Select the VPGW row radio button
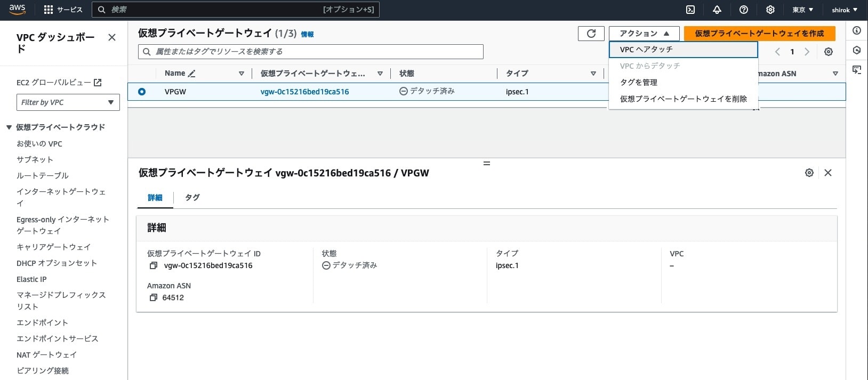Image resolution: width=868 pixels, height=380 pixels. click(142, 92)
